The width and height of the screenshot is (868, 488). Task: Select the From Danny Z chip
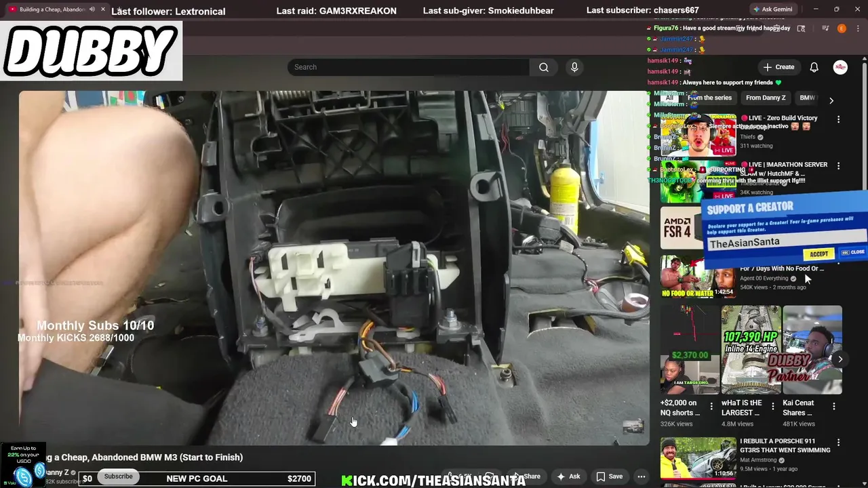pyautogui.click(x=766, y=98)
